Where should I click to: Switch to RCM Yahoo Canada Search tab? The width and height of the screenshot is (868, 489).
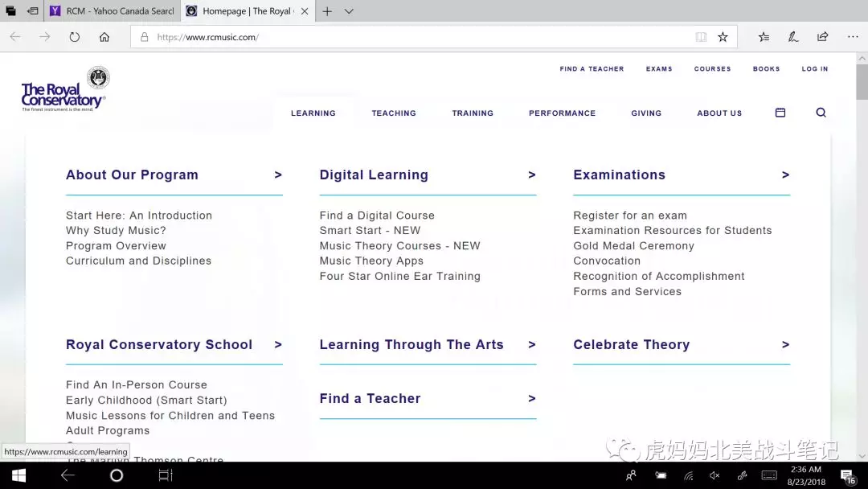tap(113, 11)
